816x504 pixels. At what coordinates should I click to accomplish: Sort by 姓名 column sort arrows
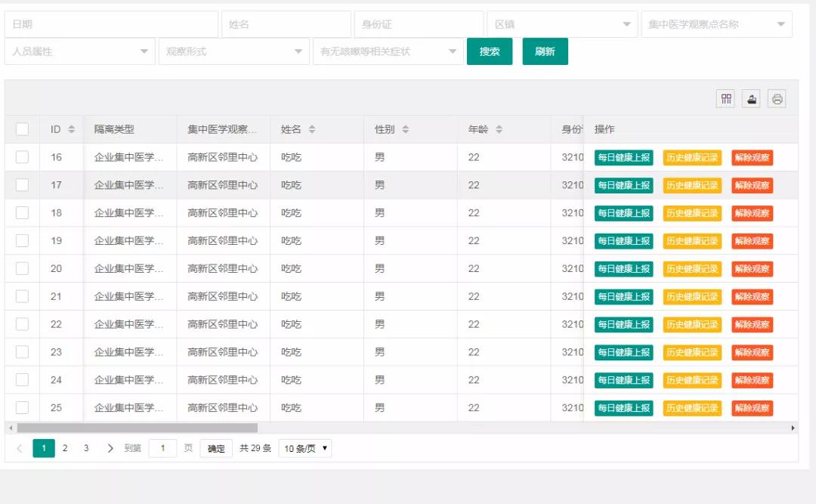[312, 129]
